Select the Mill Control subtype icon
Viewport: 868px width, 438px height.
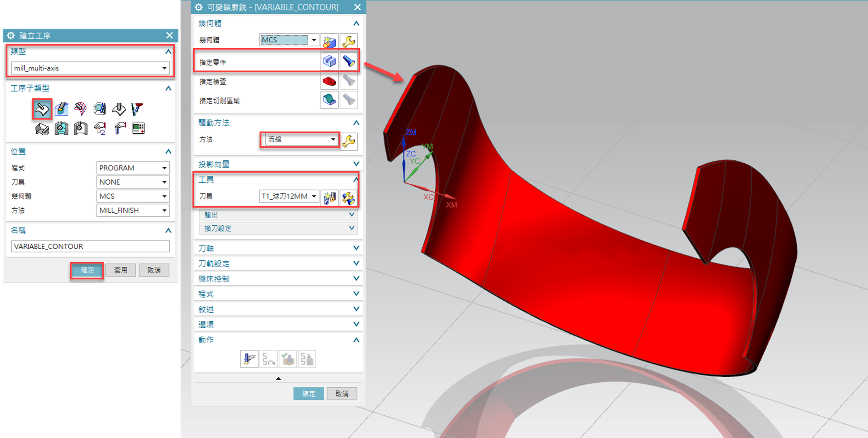[100, 128]
